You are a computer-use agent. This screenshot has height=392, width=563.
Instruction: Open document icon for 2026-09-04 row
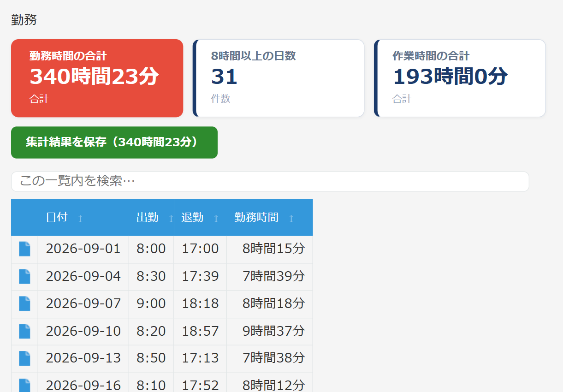coord(24,276)
